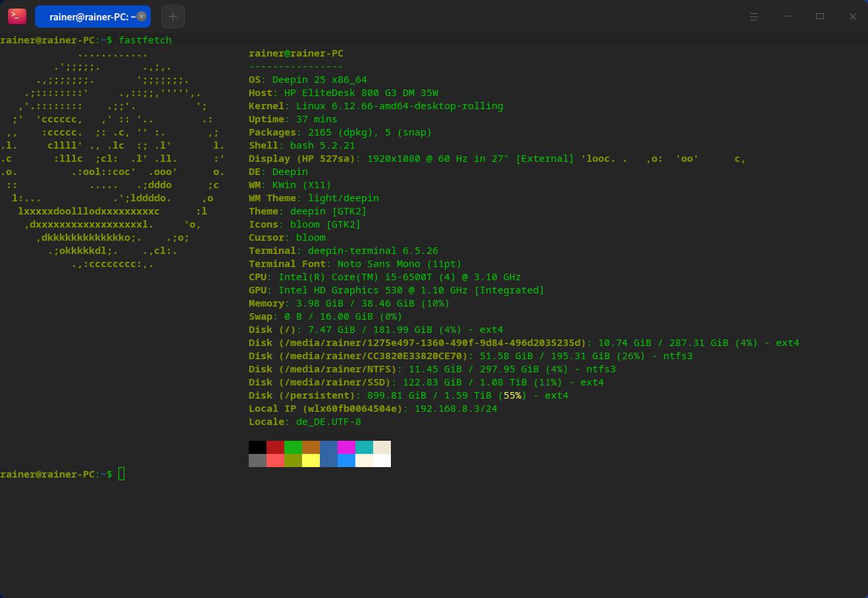Viewport: 868px width, 598px height.
Task: Click the gray color block
Action: click(257, 461)
